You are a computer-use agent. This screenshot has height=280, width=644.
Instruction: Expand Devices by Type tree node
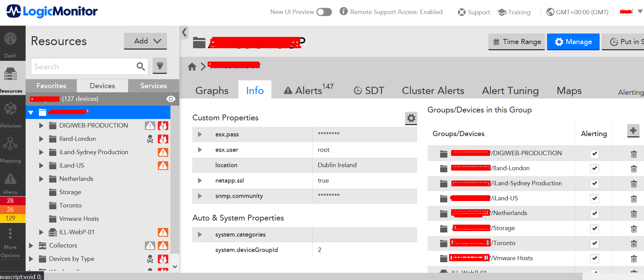pos(31,259)
